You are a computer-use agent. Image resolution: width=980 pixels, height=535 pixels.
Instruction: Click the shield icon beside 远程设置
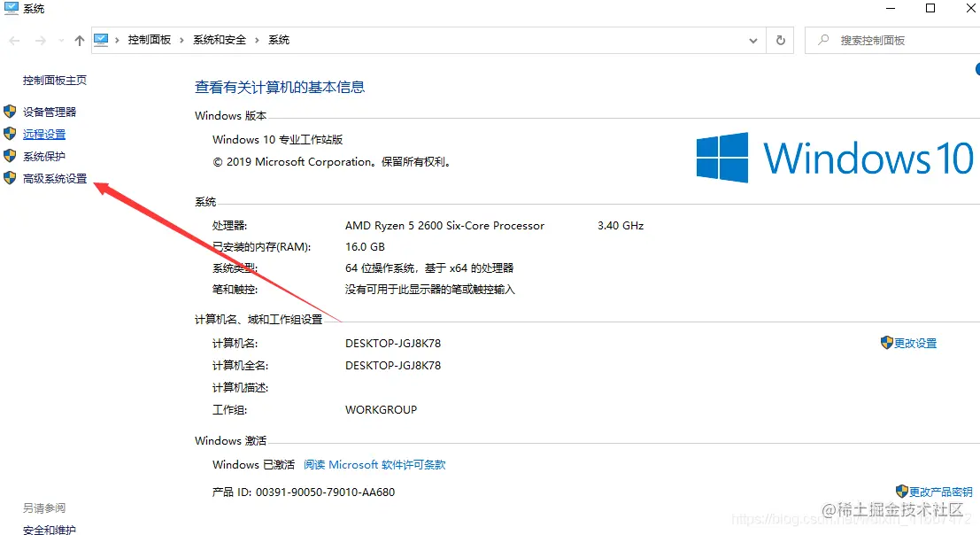pyautogui.click(x=10, y=134)
